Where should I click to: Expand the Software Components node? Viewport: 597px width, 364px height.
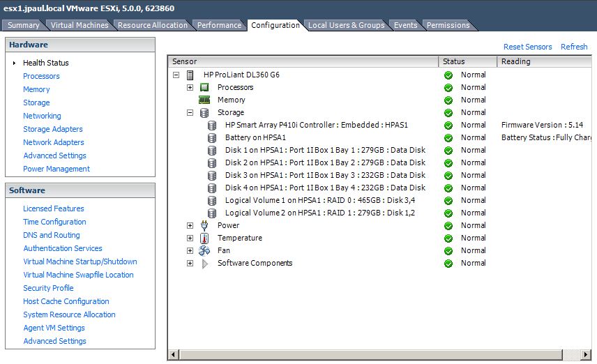[190, 264]
